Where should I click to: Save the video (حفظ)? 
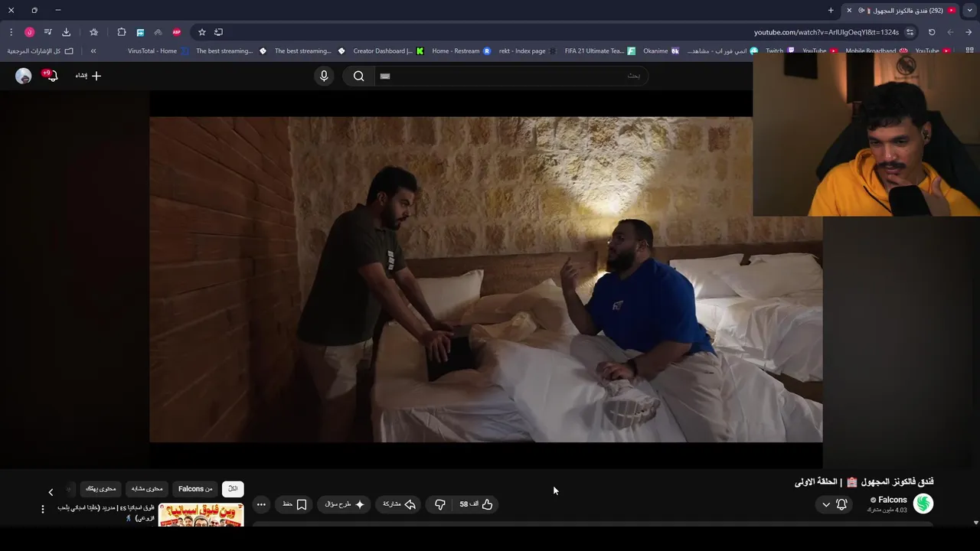click(x=294, y=504)
